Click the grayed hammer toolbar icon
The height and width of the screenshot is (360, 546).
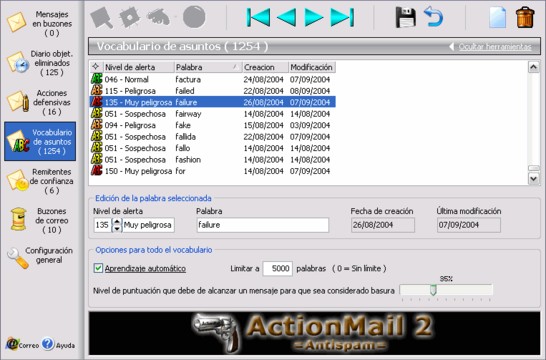(101, 17)
